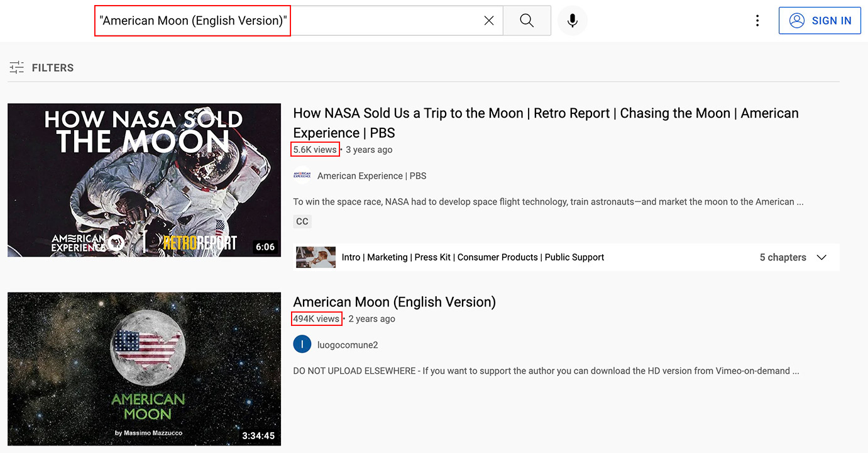Open the How NASA Sold the Moon thumbnail
Screen dimensions: 868x453
pyautogui.click(x=144, y=180)
